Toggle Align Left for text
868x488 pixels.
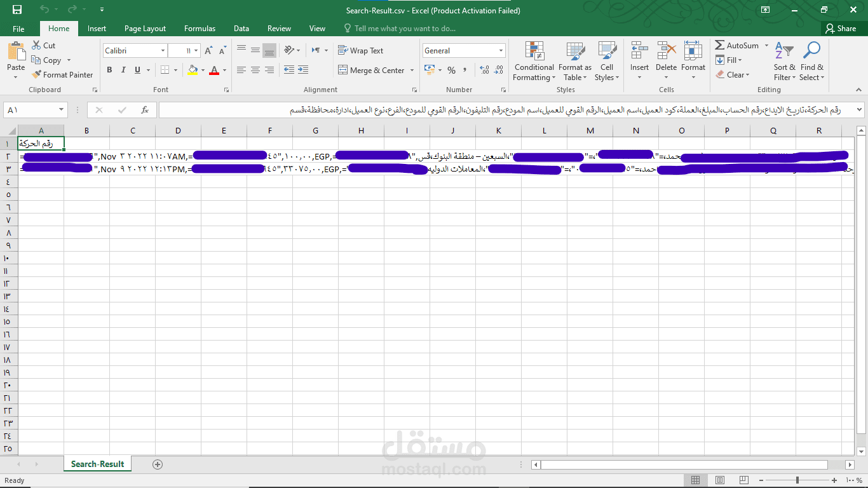(241, 70)
